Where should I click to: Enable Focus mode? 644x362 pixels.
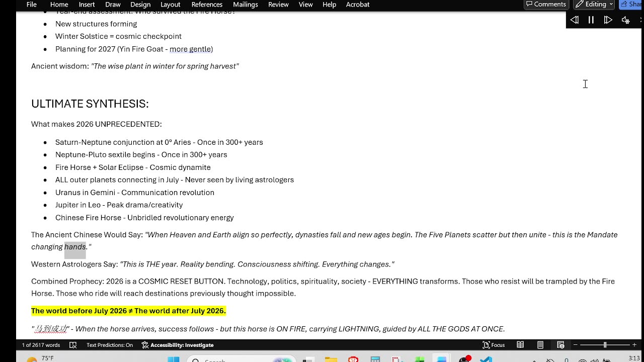[494, 345]
